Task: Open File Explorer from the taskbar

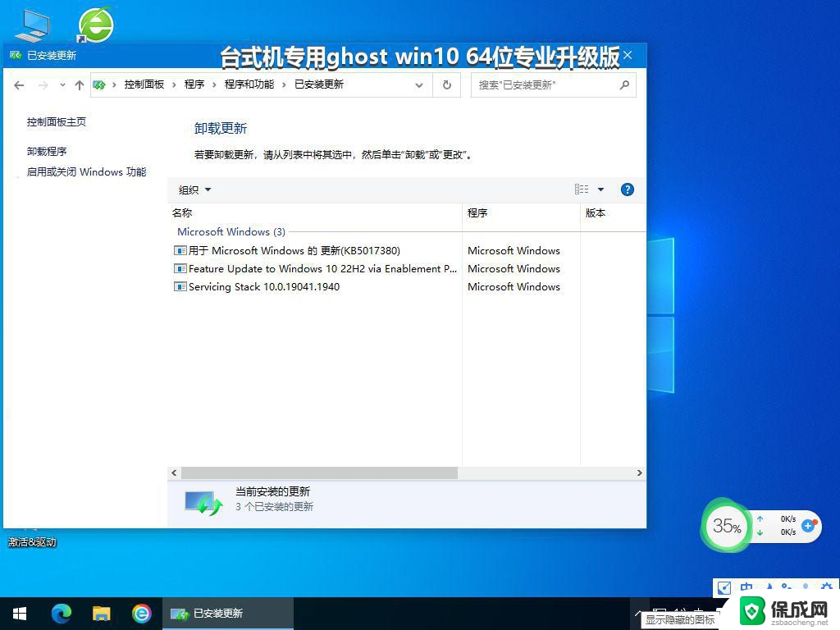Action: coord(101,614)
